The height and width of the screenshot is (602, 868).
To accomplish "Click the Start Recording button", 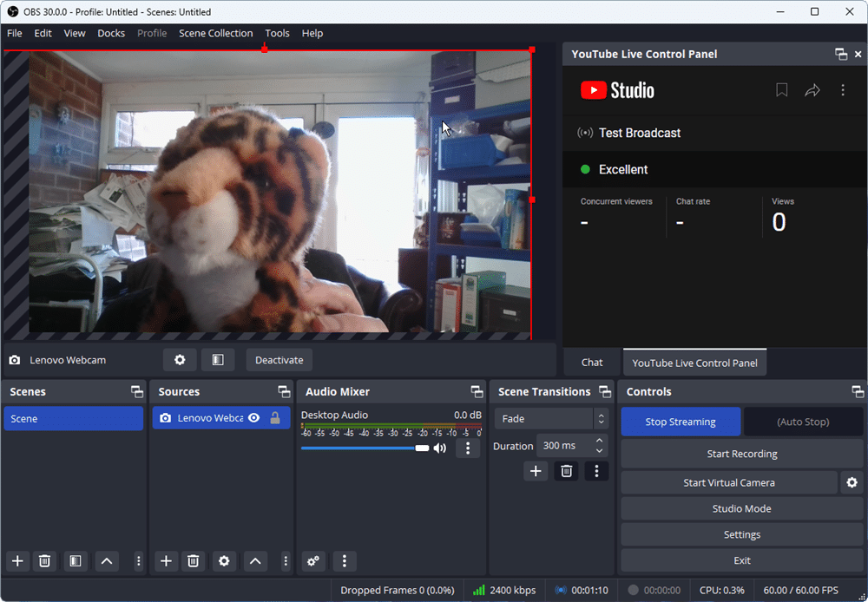I will (x=742, y=454).
